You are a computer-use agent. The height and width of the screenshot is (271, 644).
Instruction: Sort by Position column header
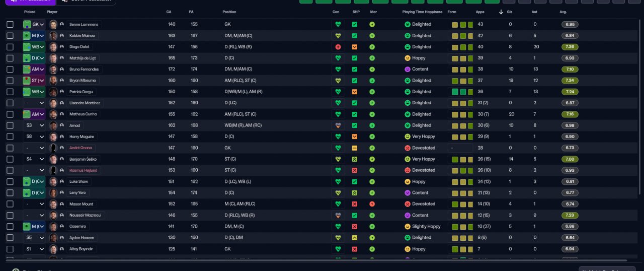pos(229,12)
